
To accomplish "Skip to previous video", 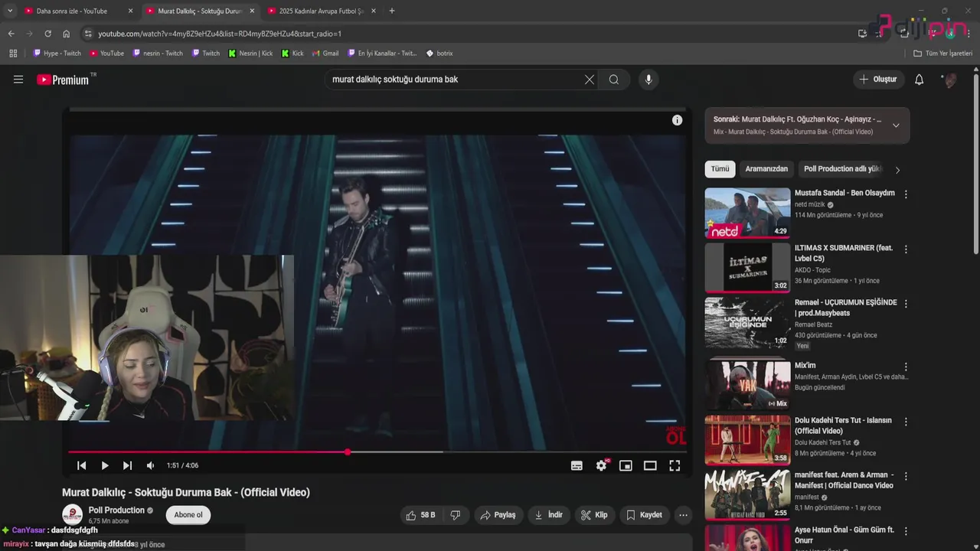I will click(x=82, y=465).
